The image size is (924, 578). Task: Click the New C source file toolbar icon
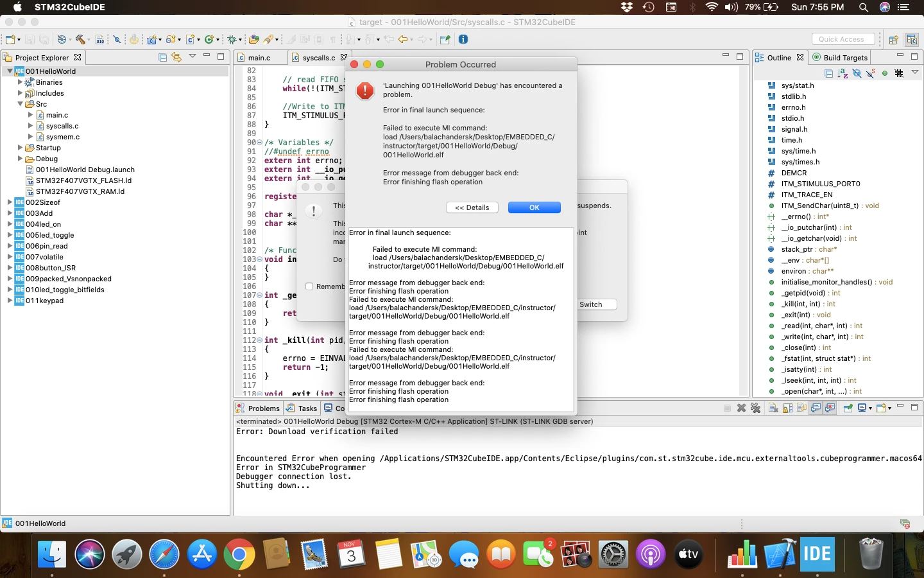[x=191, y=39]
